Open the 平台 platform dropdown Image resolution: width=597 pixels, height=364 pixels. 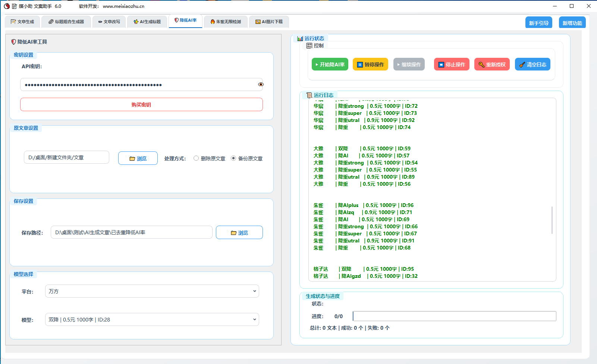pos(152,291)
